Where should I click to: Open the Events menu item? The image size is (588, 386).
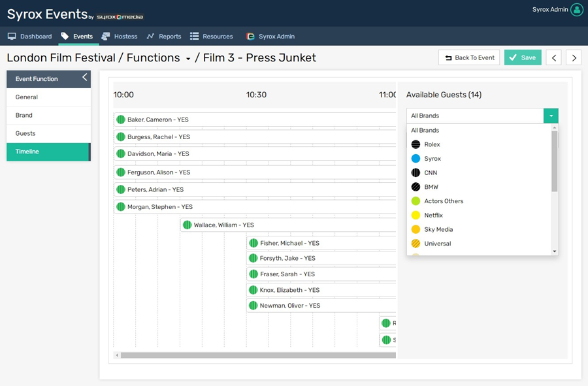point(77,37)
